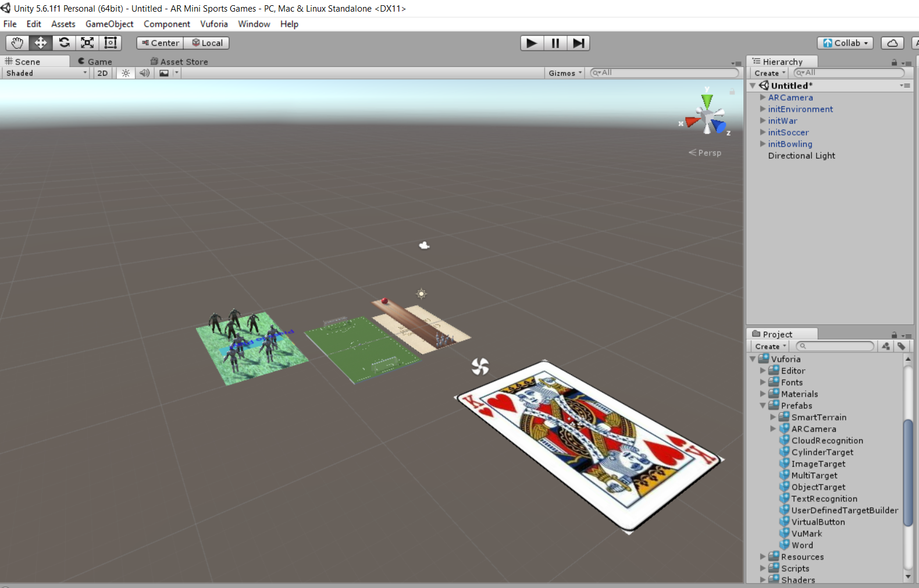Open the File menu
The width and height of the screenshot is (919, 588).
point(10,24)
